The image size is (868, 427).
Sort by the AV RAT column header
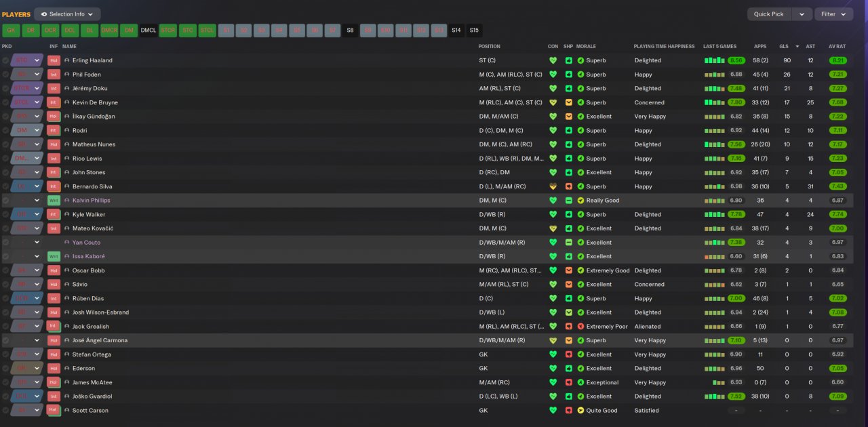837,46
